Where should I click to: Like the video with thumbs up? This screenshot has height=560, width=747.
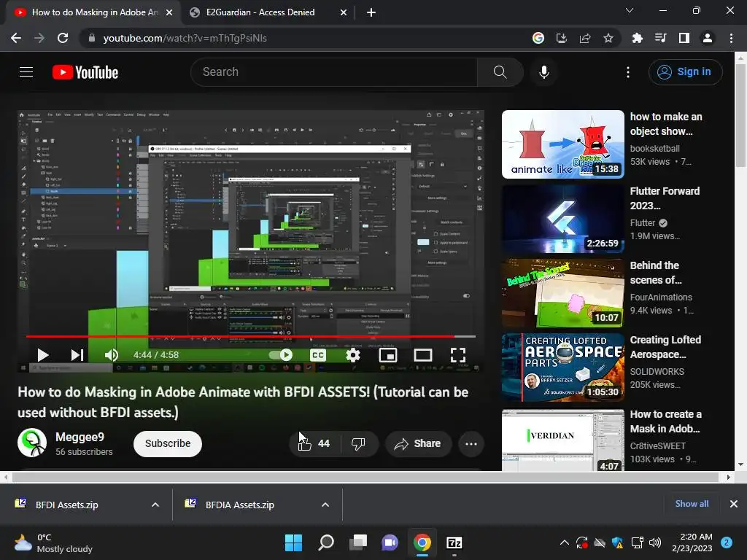314,444
